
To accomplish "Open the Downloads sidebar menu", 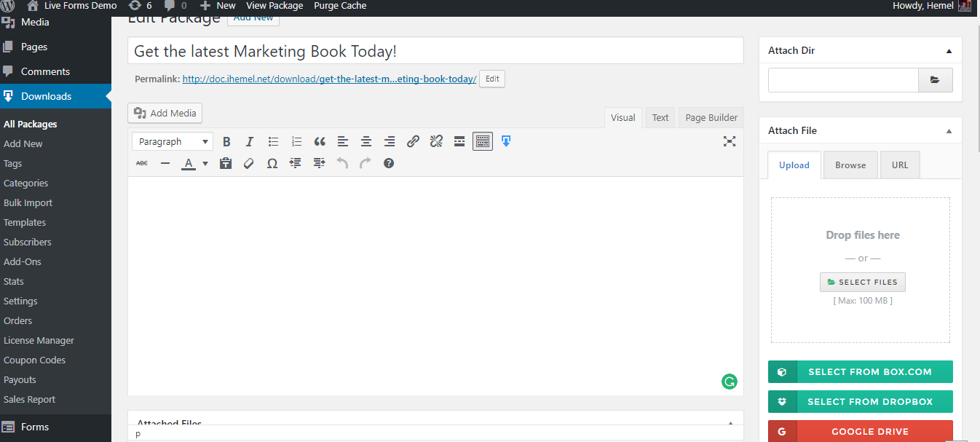I will coord(55,96).
